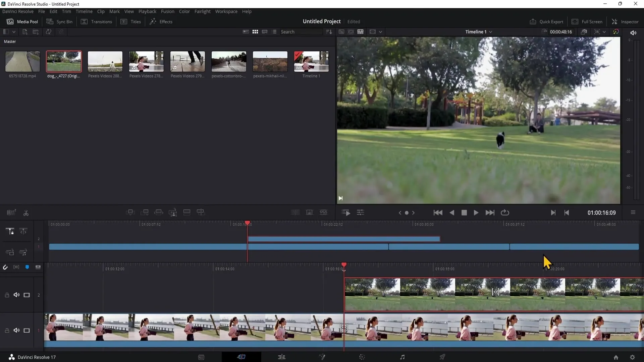The height and width of the screenshot is (362, 644).
Task: Open the File menu
Action: (x=42, y=11)
